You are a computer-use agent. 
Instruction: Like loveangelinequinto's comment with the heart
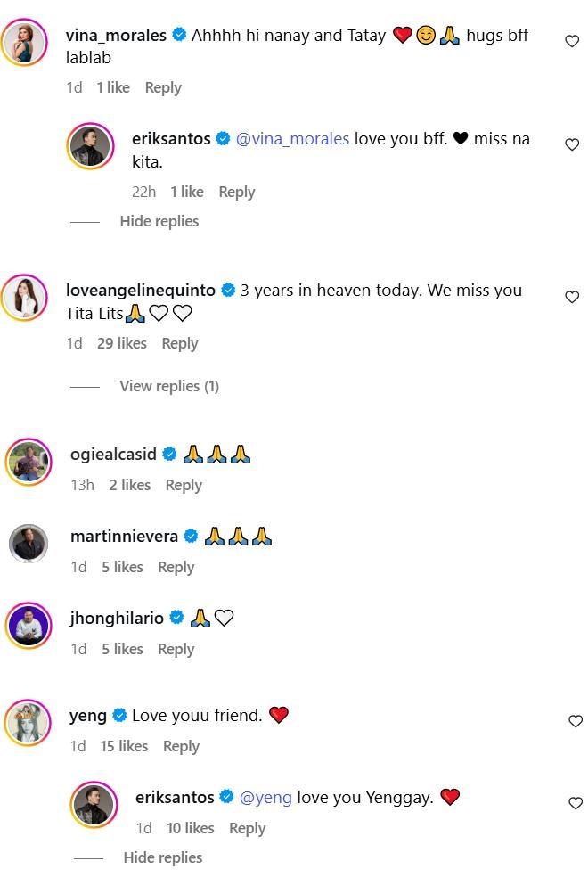click(572, 297)
